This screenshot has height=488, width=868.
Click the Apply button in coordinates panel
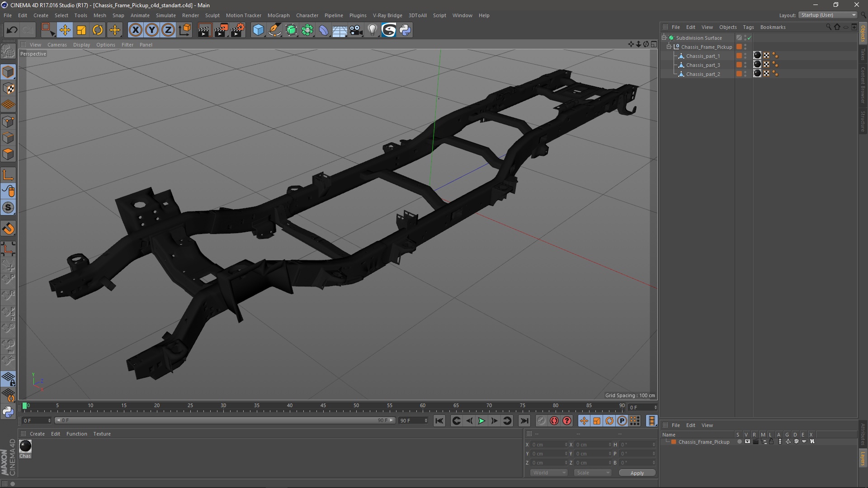tap(637, 473)
